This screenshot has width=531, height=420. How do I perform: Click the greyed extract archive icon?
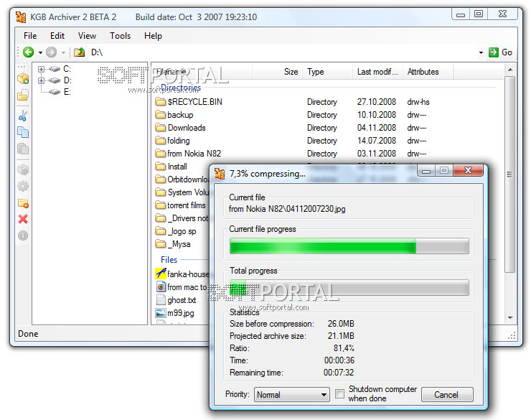tap(23, 169)
